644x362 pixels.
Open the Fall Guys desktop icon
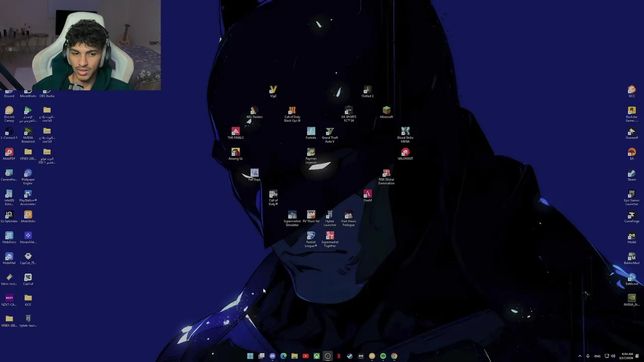pyautogui.click(x=254, y=175)
